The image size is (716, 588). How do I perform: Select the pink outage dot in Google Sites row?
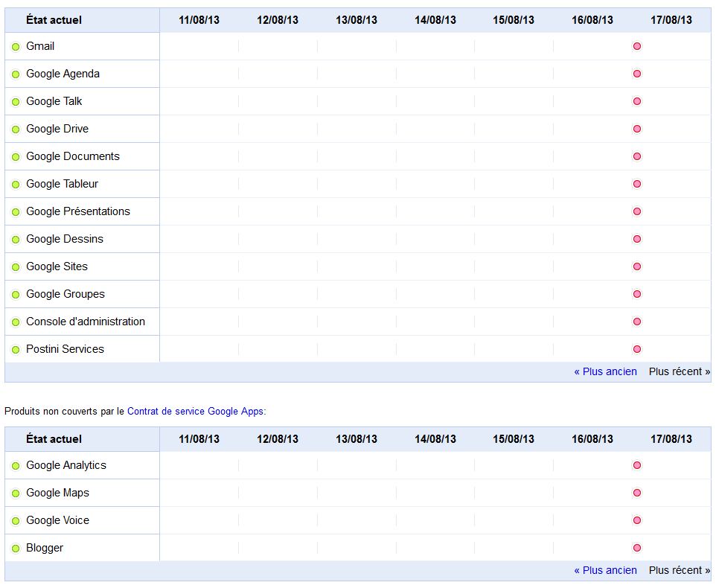coord(637,266)
